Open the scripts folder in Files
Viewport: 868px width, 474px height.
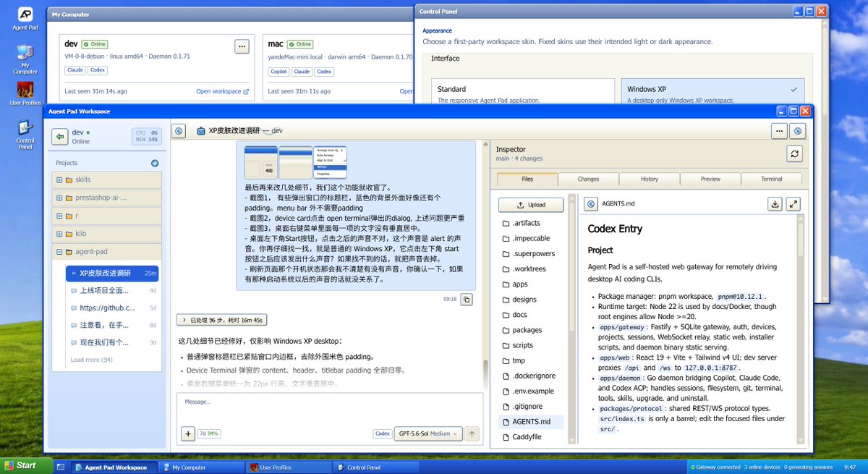pos(532,345)
